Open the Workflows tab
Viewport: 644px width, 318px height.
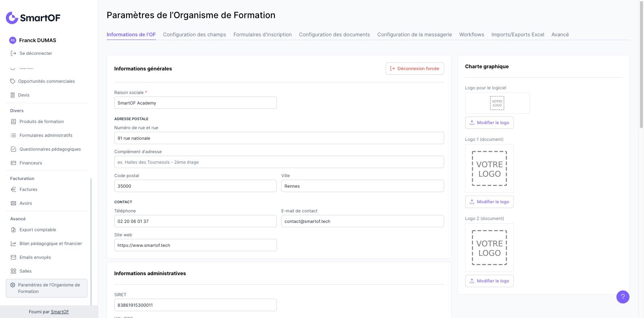472,34
